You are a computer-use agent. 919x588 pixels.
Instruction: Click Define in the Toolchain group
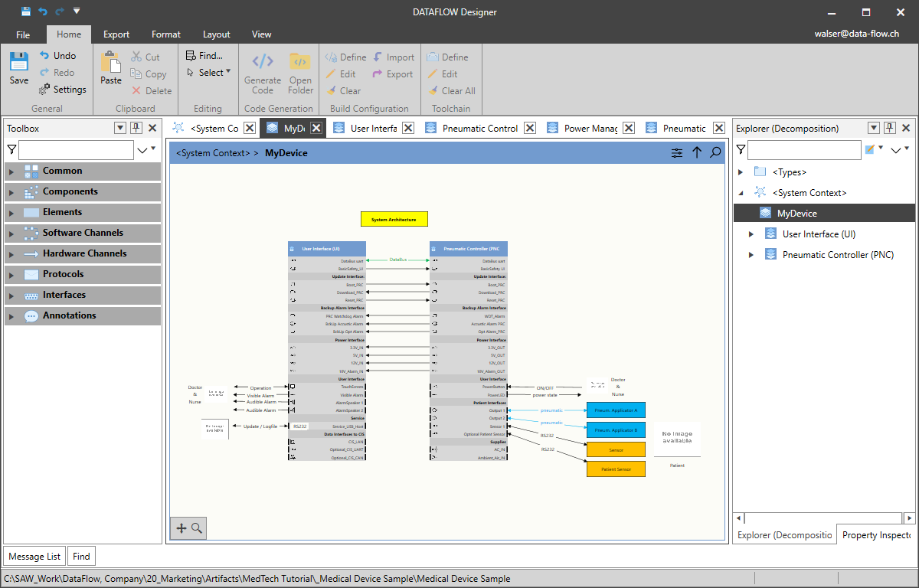(448, 57)
